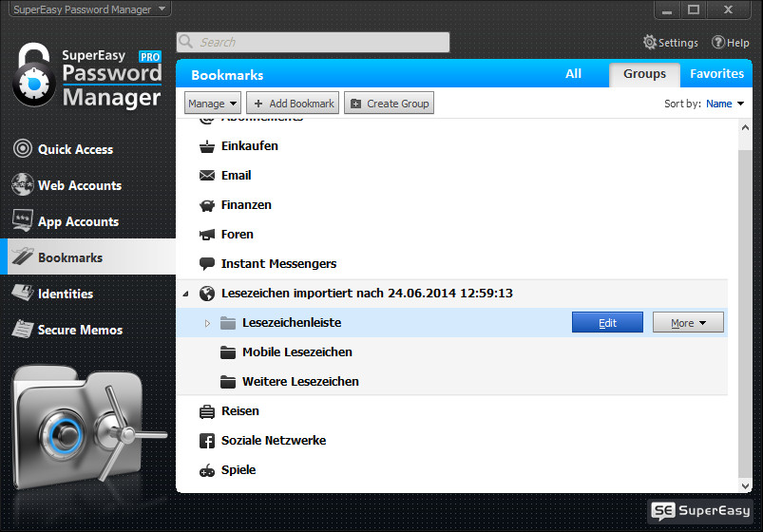Focus the Search input field
Viewport: 763px width, 532px height.
point(313,43)
